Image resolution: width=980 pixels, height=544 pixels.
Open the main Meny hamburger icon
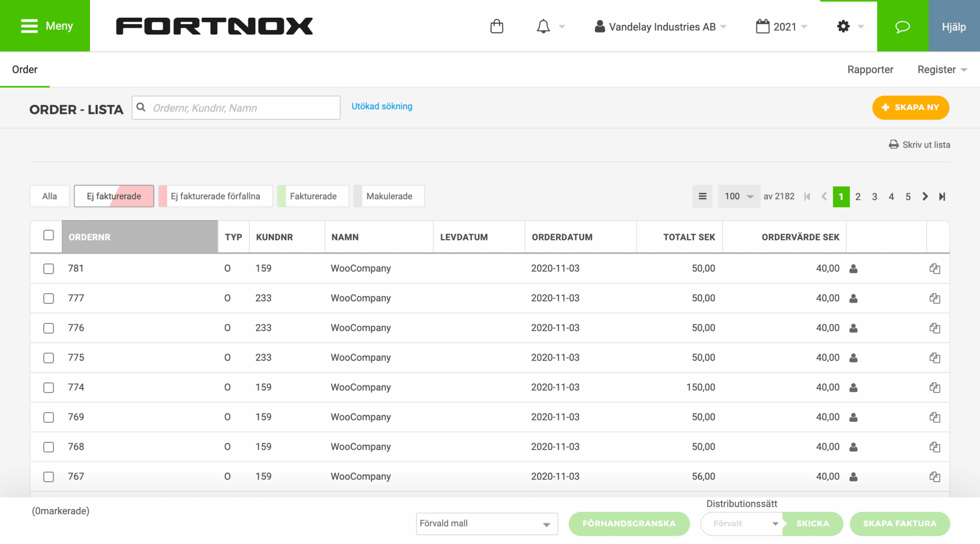29,25
